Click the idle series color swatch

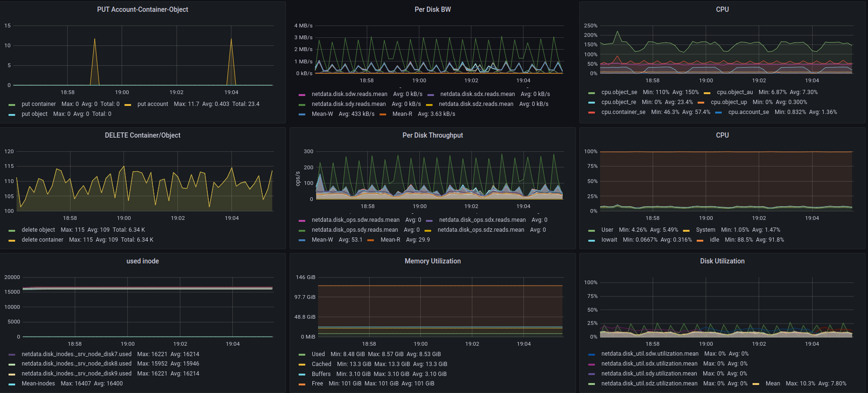point(700,240)
